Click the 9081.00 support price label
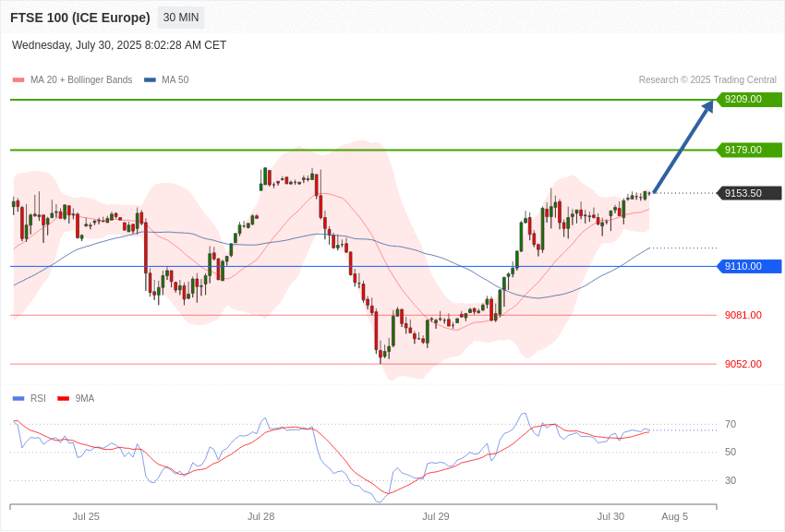Viewport: 785px width, 532px height. tap(743, 315)
